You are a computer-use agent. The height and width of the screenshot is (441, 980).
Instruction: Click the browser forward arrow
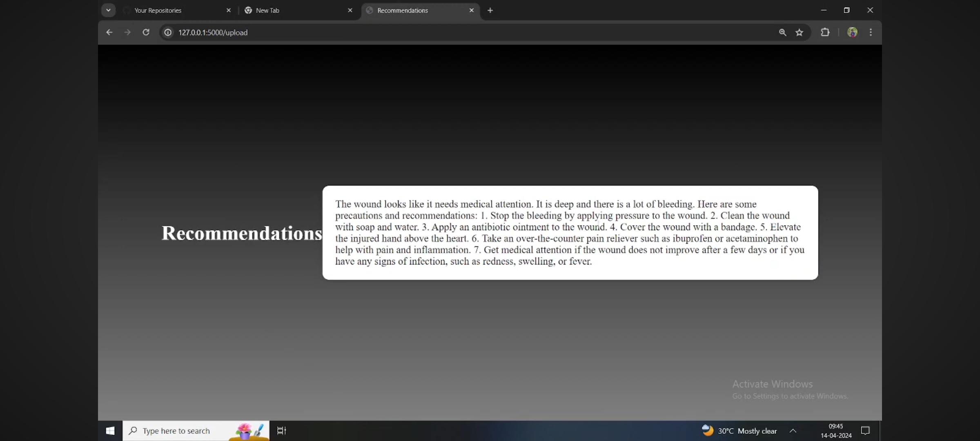(127, 32)
